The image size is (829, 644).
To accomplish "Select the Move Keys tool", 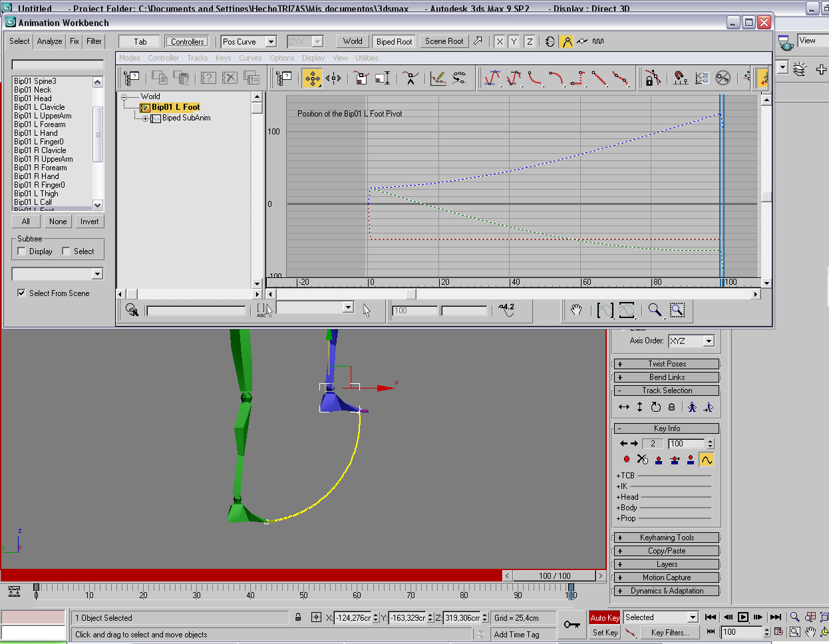I will [x=312, y=79].
